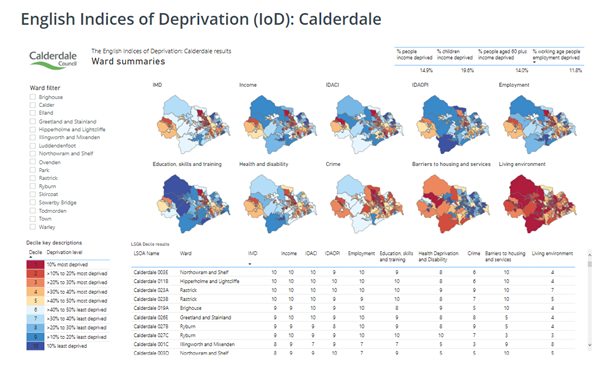
Task: Select row Calderdale 001C
Action: [353, 344]
